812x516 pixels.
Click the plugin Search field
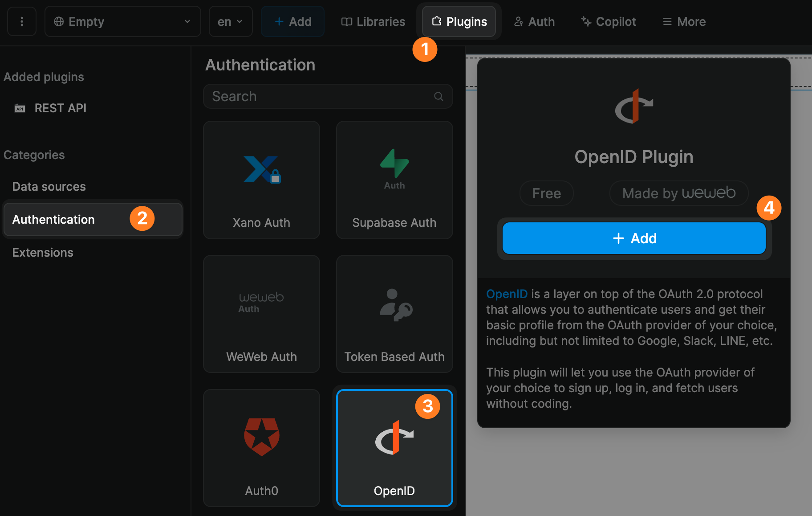point(312,96)
